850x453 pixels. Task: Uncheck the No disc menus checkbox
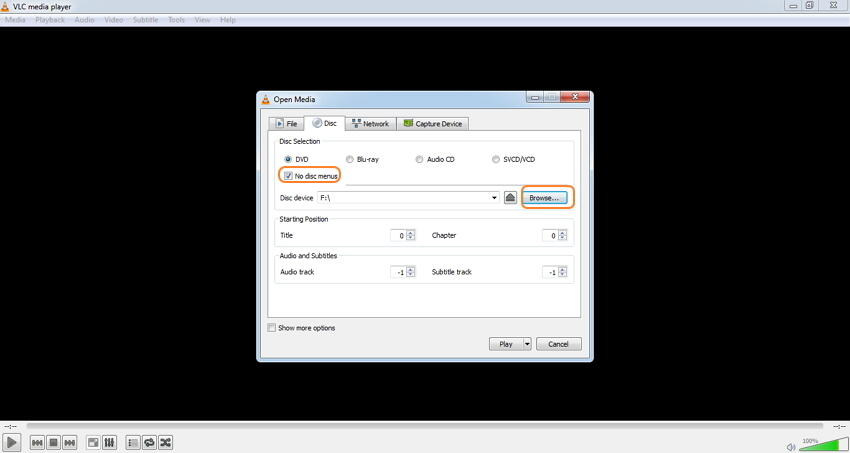pyautogui.click(x=288, y=176)
